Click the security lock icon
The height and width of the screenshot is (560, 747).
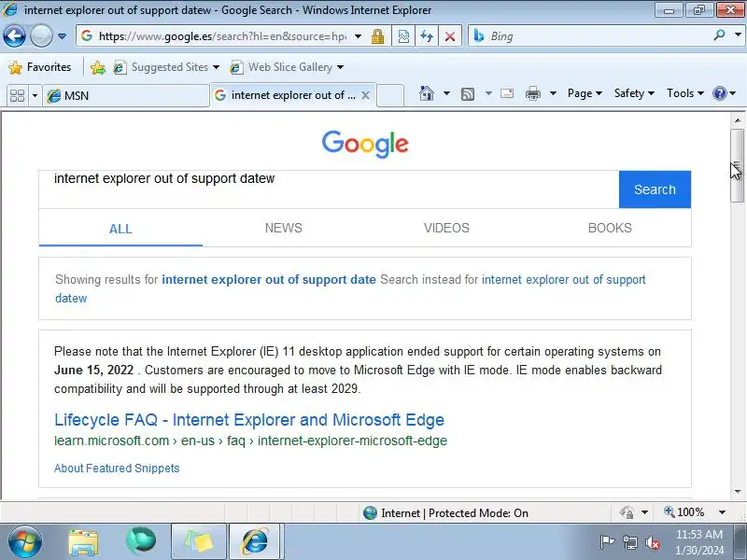378,36
